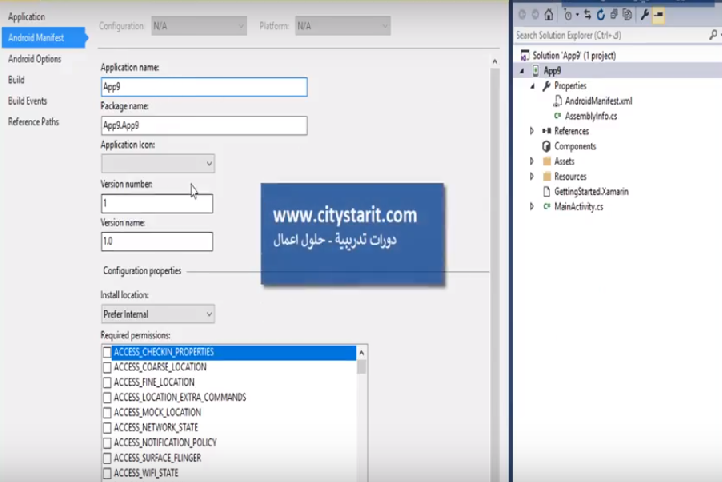Click the References node icon
Image resolution: width=722 pixels, height=482 pixels.
547,131
